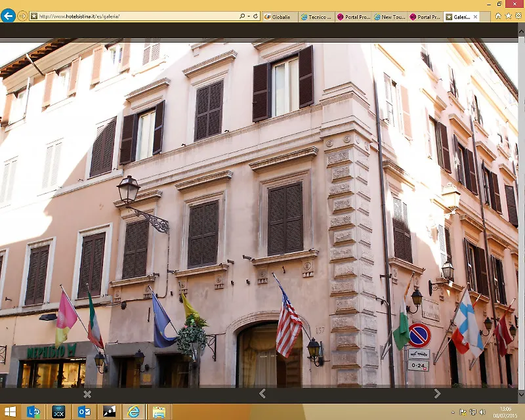Open Lync from the taskbar

click(x=33, y=412)
